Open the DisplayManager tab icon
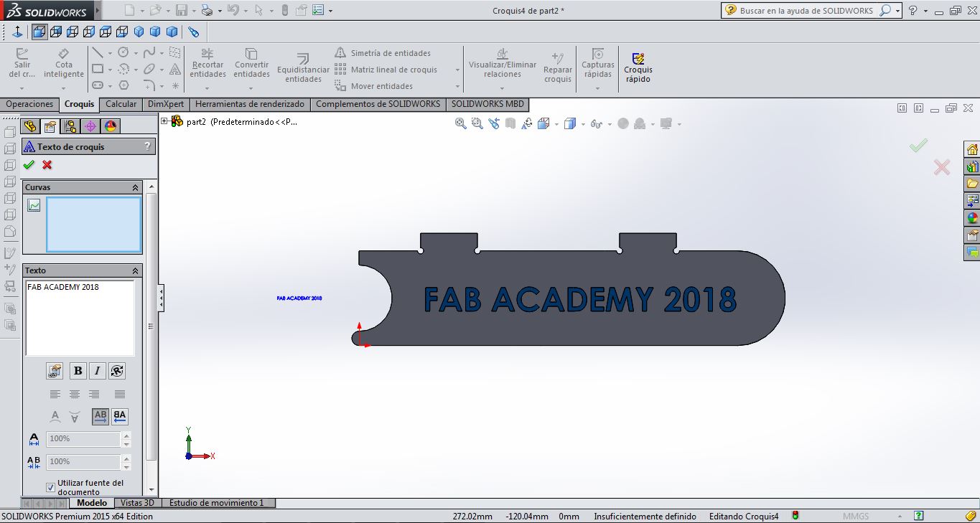This screenshot has width=980, height=523. point(111,126)
